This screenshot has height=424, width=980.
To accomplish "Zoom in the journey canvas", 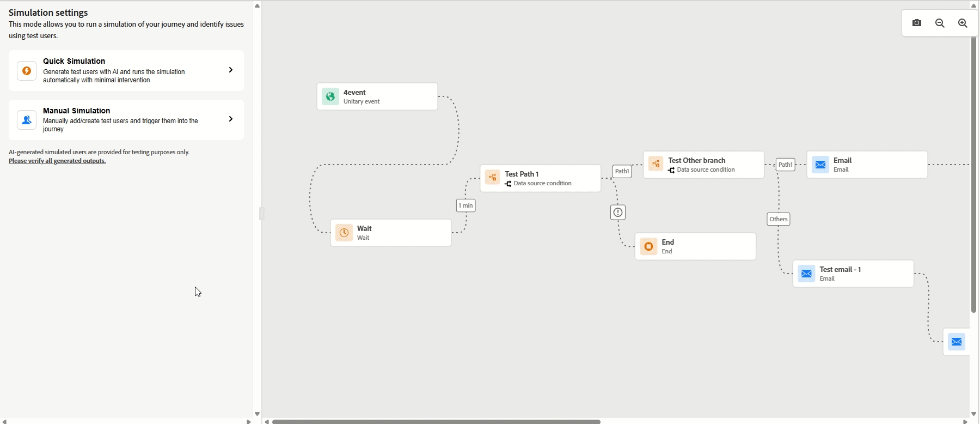I will pos(963,23).
